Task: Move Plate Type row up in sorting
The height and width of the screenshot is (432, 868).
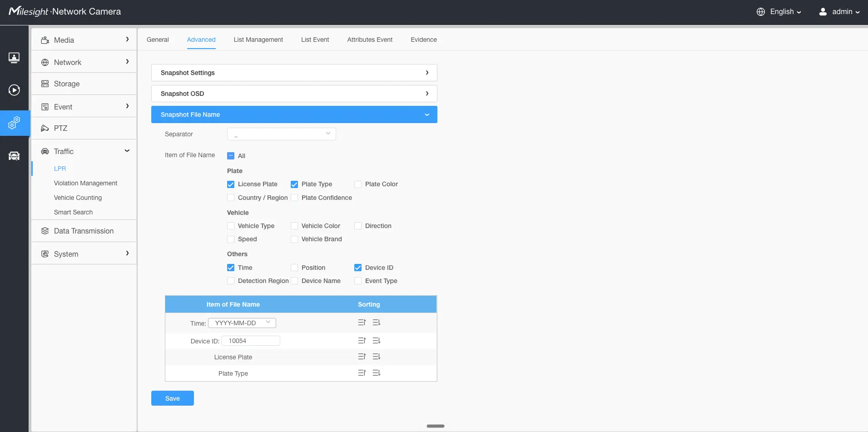Action: coord(362,373)
